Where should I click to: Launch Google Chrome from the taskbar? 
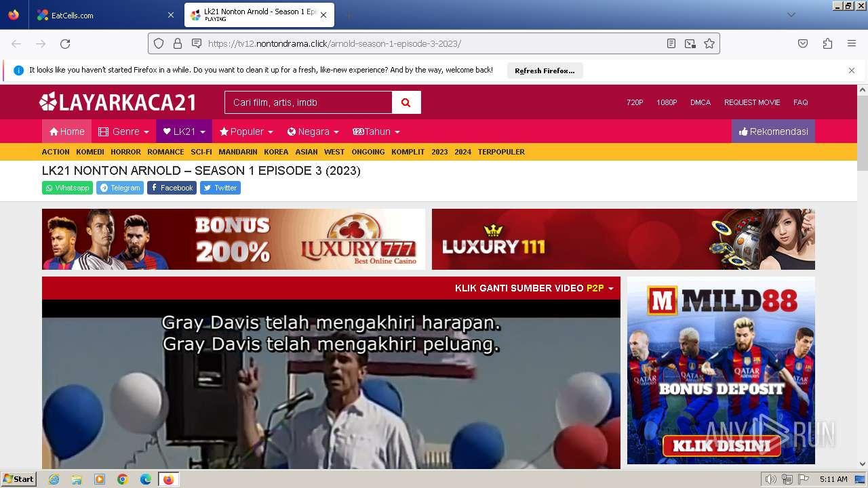[123, 479]
